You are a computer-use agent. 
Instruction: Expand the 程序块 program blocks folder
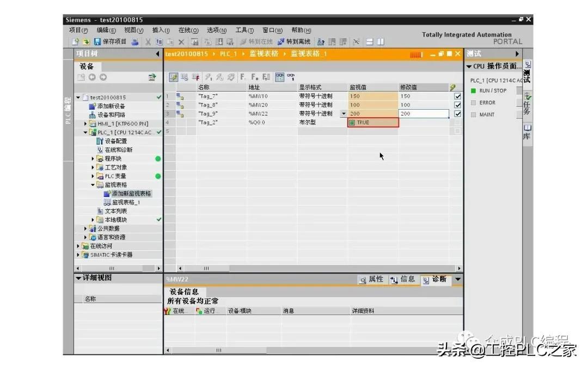[93, 159]
